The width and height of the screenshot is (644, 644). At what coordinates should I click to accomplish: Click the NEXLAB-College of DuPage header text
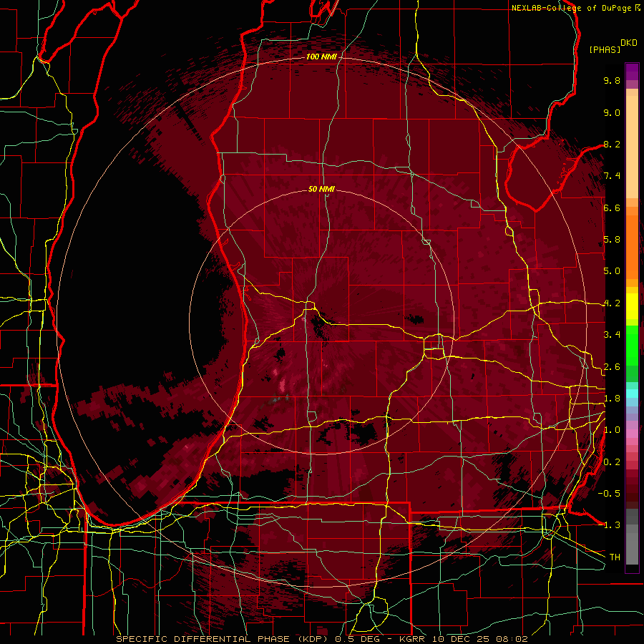pos(572,8)
